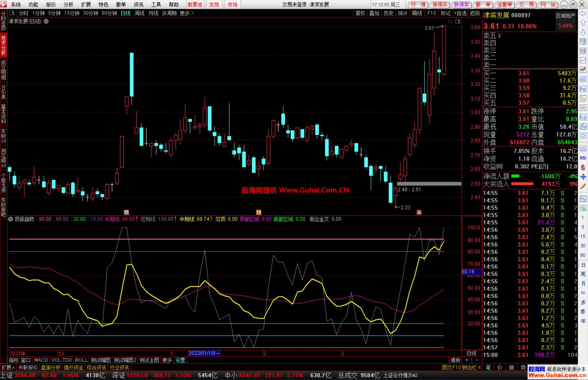The height and width of the screenshot is (380, 588).
Task: Expand 更多 periods in top period bar
Action: [187, 13]
